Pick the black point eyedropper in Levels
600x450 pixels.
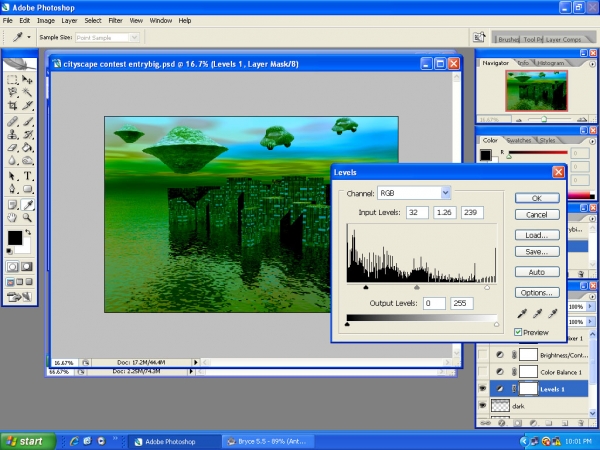(522, 314)
